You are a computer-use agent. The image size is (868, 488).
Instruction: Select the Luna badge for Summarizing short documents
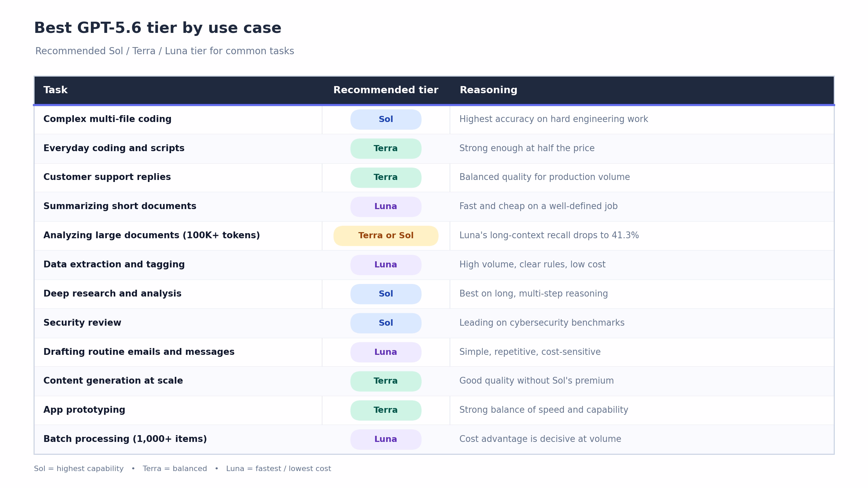coord(386,207)
